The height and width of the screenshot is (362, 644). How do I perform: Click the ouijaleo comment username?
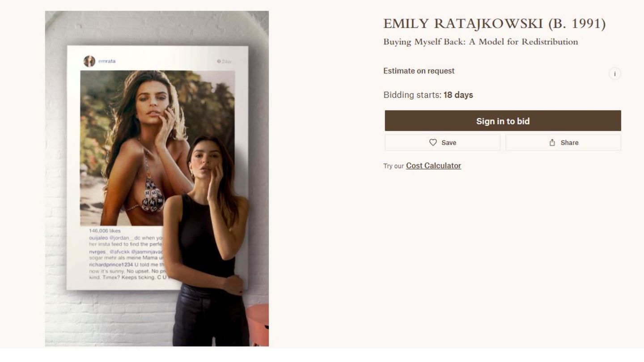[x=98, y=238]
